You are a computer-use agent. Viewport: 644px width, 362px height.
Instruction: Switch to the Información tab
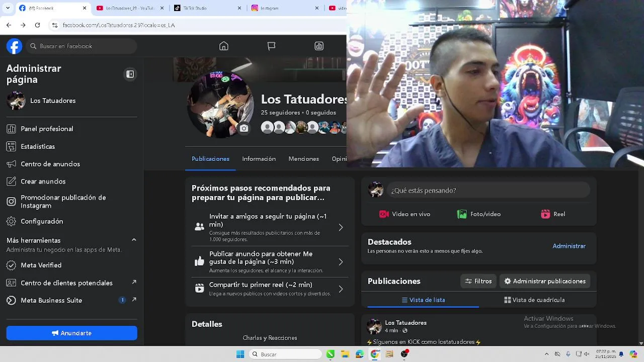click(259, 159)
